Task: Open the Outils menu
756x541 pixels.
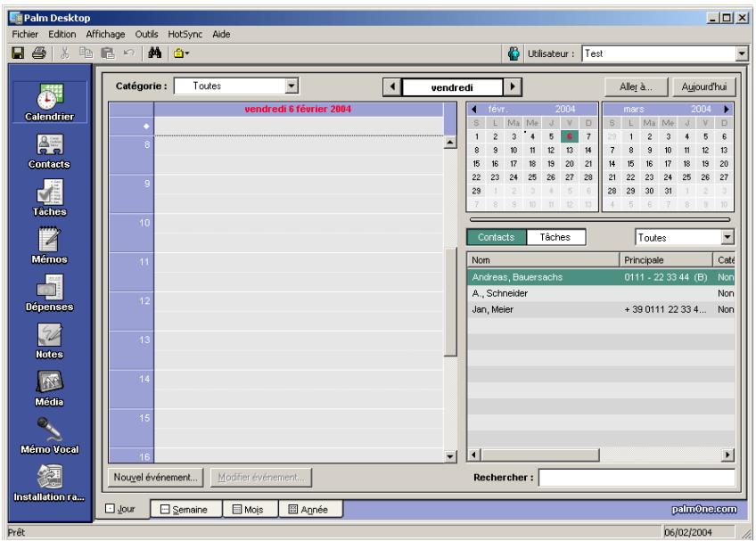Action: (146, 34)
